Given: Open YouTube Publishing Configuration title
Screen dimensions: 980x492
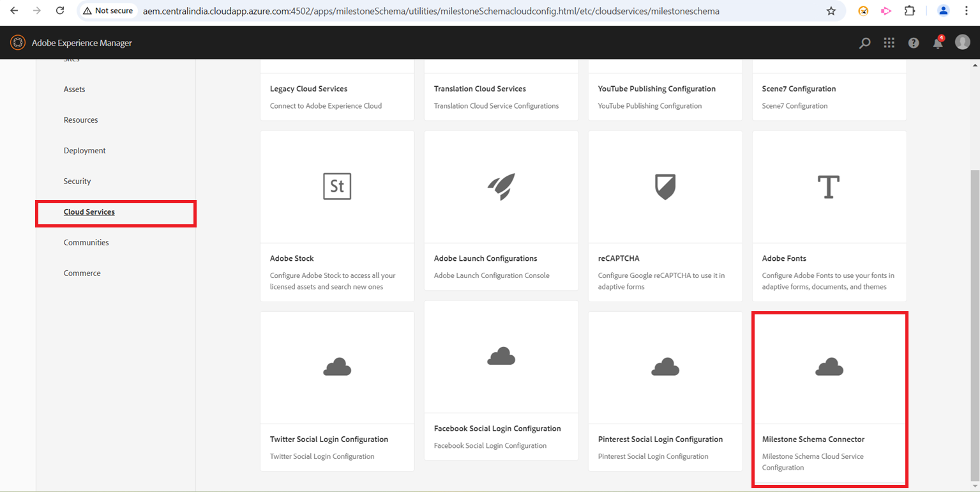Looking at the screenshot, I should point(656,89).
